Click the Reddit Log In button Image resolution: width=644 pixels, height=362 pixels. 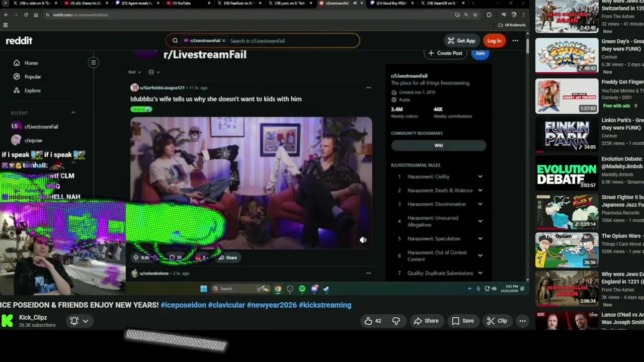coord(494,41)
